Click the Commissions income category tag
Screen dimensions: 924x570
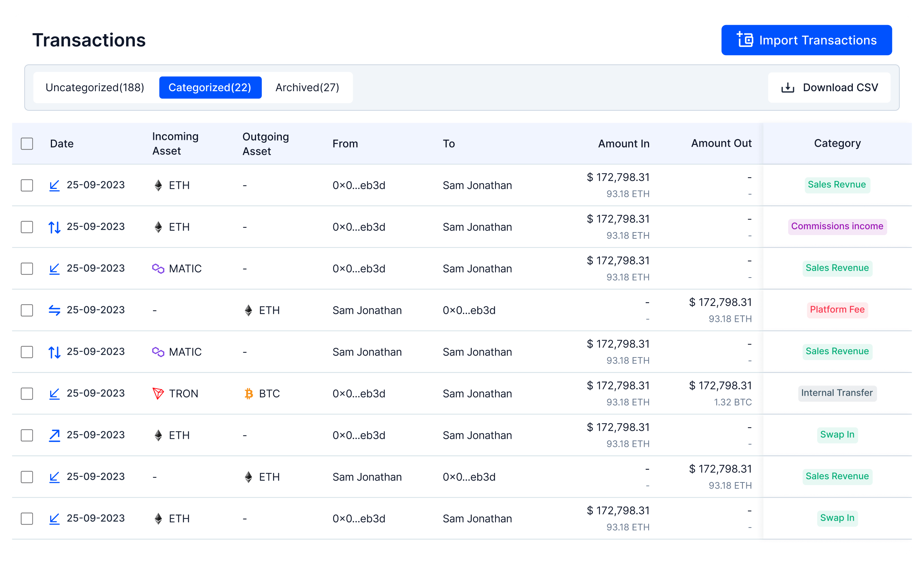tap(837, 227)
